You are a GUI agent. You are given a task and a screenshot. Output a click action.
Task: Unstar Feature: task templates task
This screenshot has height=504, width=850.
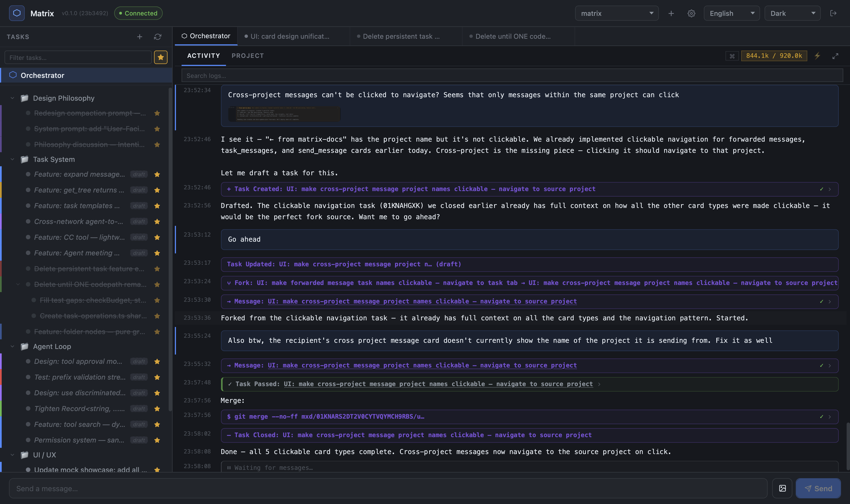click(157, 206)
